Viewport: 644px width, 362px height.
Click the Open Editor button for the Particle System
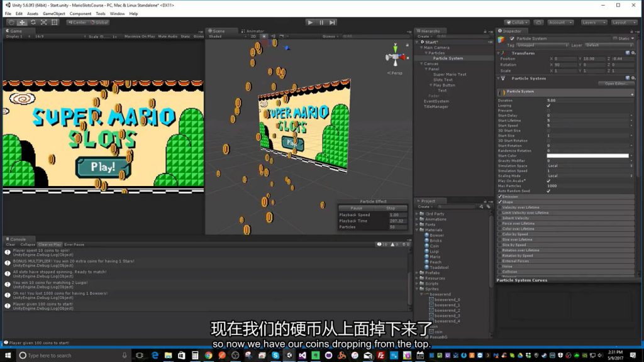coord(615,84)
